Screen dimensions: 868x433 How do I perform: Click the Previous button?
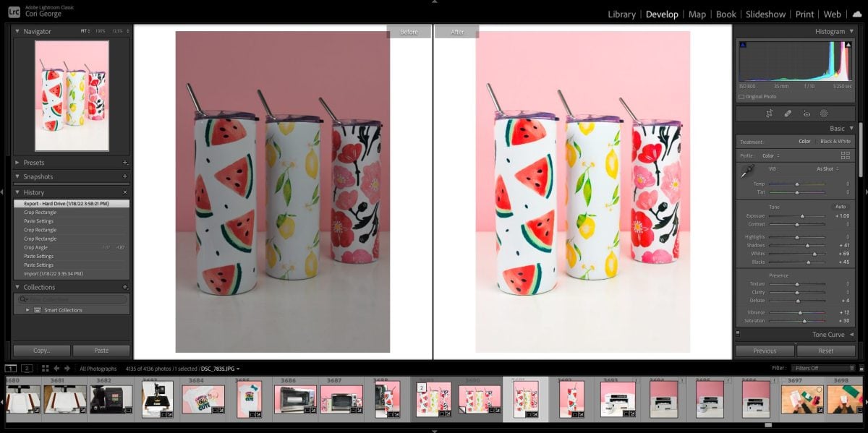[x=765, y=351]
